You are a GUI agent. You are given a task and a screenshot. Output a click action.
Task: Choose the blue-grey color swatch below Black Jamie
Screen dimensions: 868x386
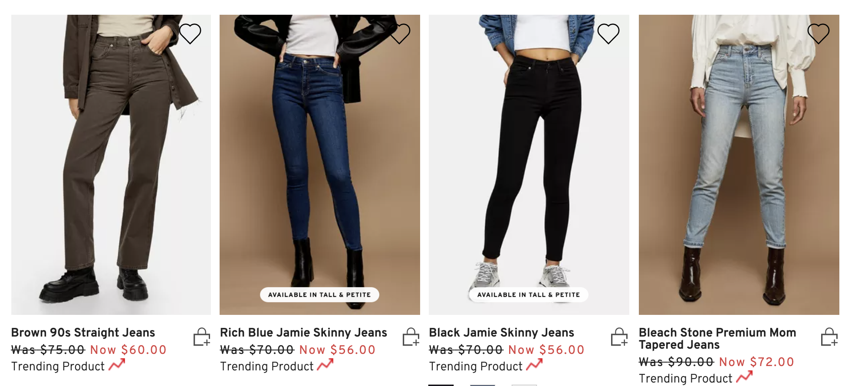(483, 385)
